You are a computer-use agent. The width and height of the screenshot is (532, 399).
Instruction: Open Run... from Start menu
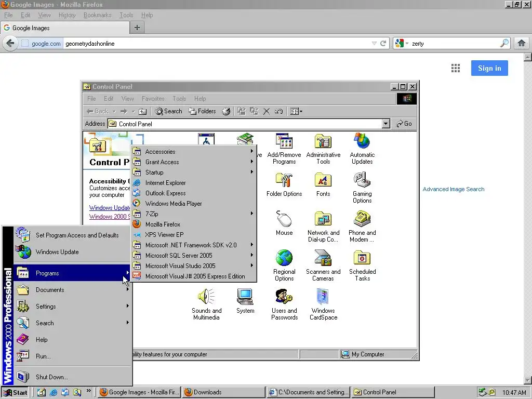tap(72, 356)
